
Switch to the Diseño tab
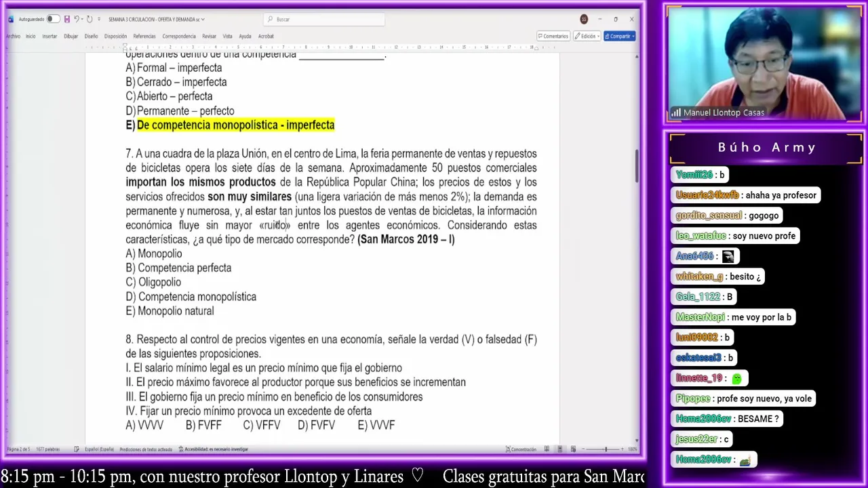coord(91,36)
